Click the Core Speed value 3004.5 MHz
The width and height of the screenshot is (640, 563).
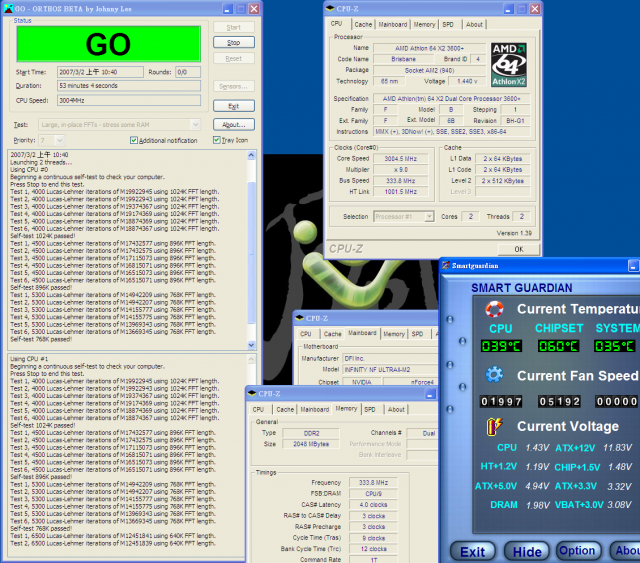point(401,158)
